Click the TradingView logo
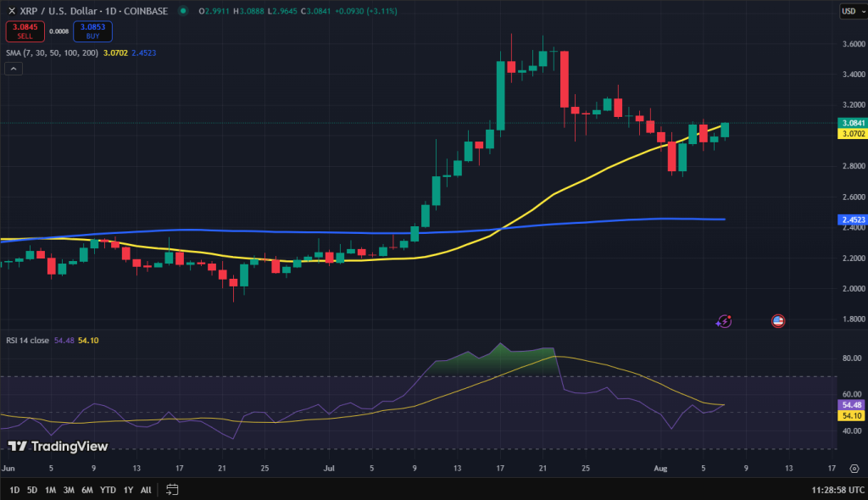This screenshot has height=500, width=868. (58, 447)
